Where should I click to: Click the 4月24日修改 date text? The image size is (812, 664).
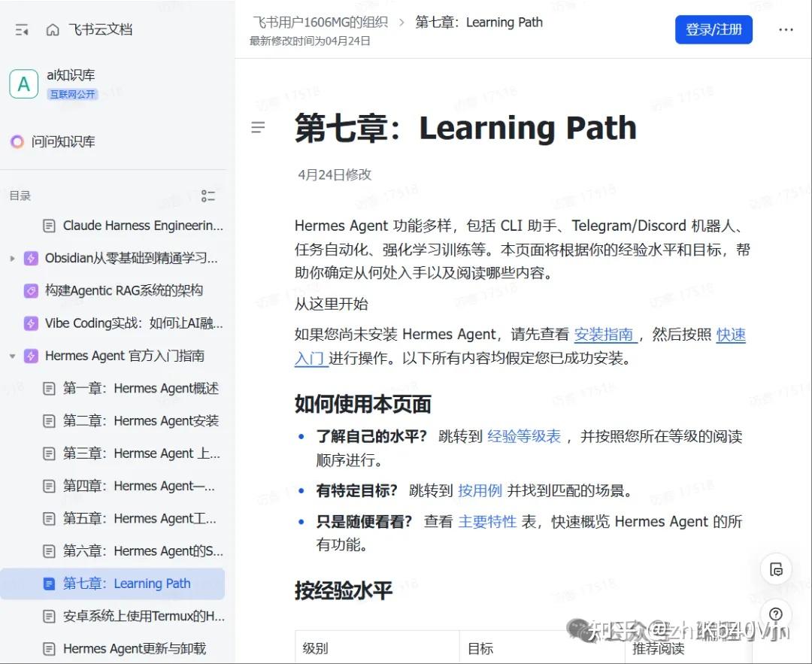pyautogui.click(x=335, y=174)
